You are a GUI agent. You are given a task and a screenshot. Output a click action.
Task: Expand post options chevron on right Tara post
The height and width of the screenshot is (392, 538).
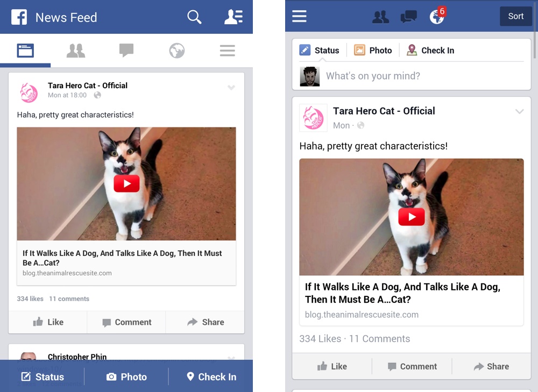520,111
